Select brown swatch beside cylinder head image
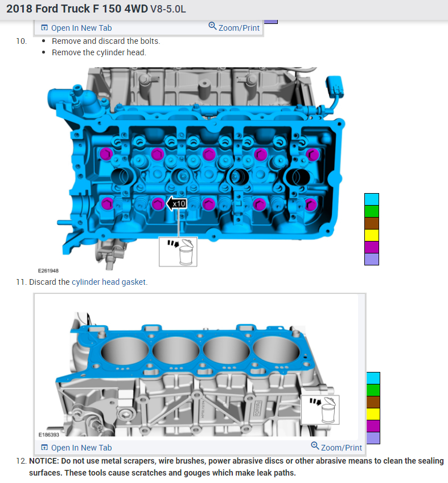 [x=372, y=223]
